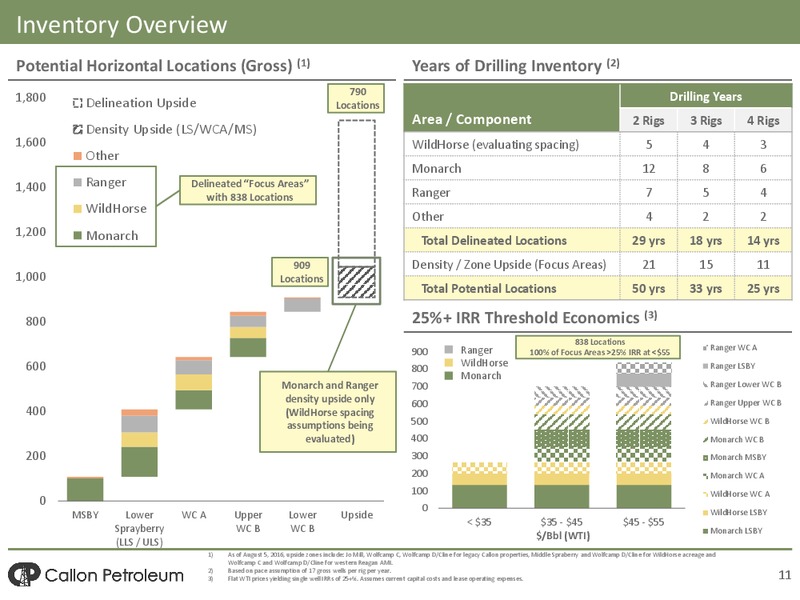Click the Density Upside hatched legend marker
The height and width of the screenshot is (600, 800).
coord(78,130)
